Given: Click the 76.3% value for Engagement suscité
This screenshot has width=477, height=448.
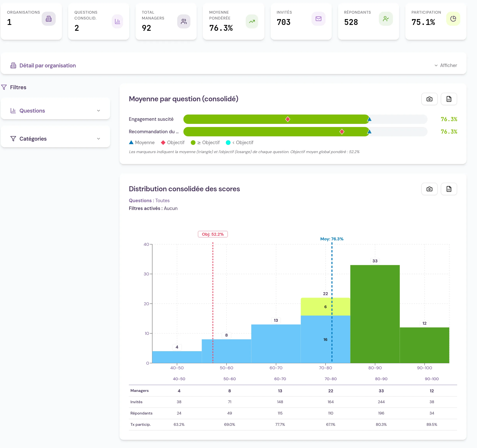Looking at the screenshot, I should click(x=449, y=119).
